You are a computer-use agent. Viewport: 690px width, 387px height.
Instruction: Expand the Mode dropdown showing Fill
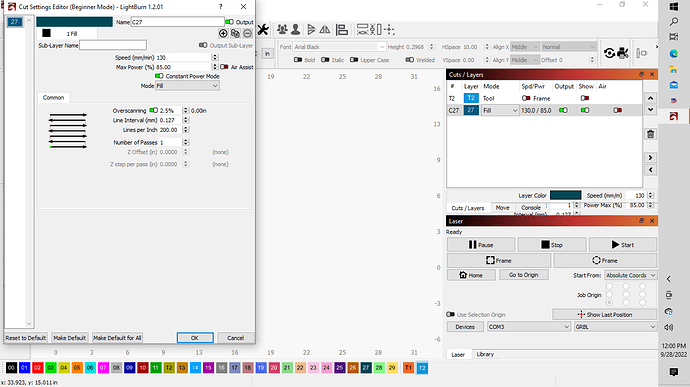click(187, 86)
